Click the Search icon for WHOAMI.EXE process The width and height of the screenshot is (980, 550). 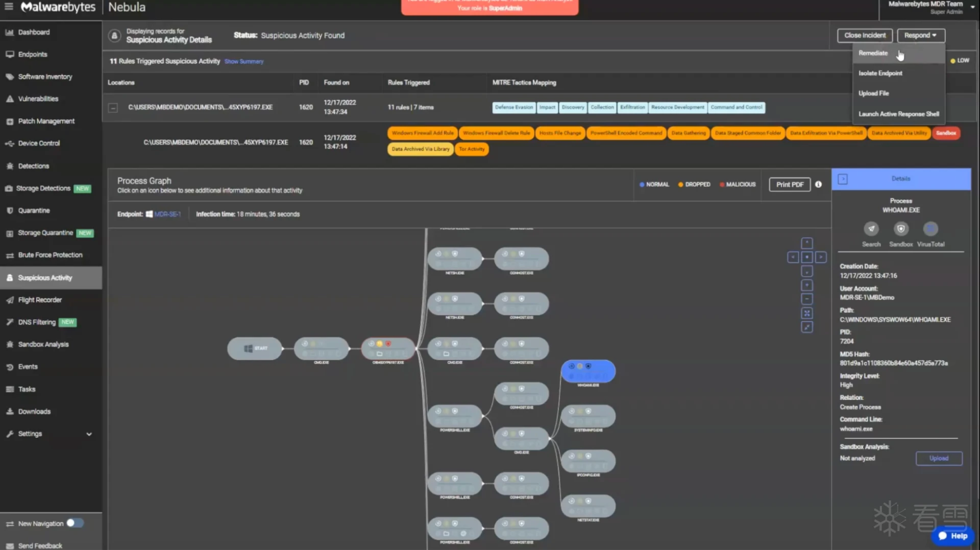tap(871, 229)
